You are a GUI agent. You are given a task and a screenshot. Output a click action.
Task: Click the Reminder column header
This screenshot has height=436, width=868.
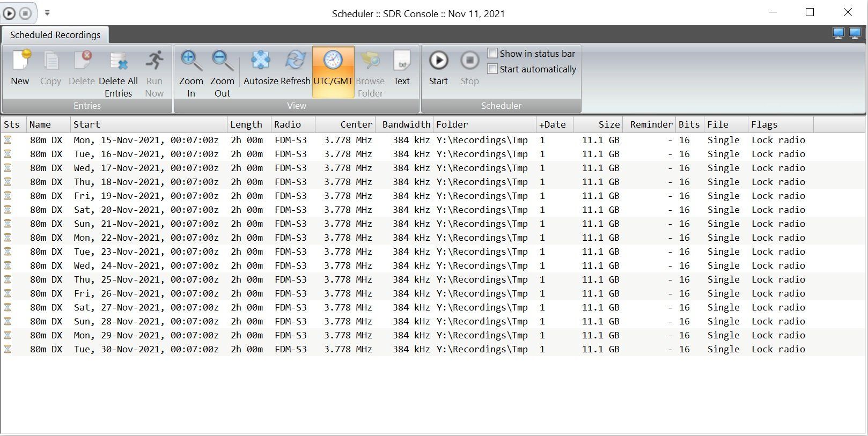pos(649,124)
